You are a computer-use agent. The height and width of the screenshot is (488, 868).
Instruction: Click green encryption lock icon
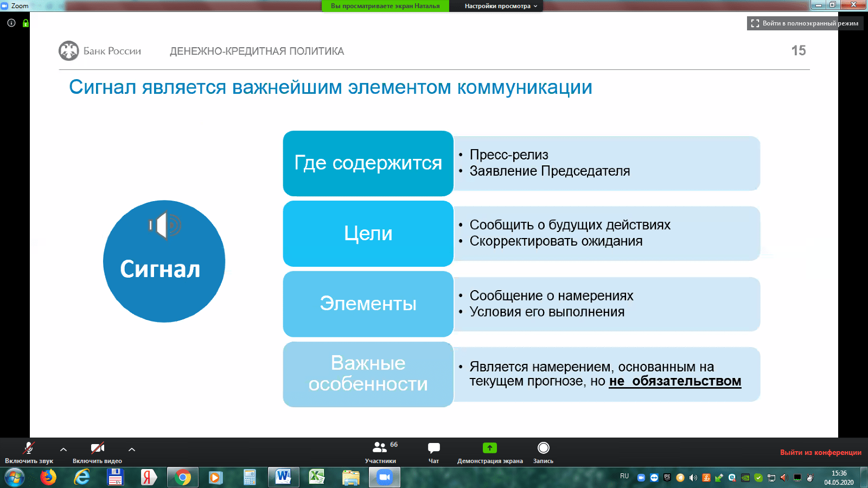pos(25,23)
